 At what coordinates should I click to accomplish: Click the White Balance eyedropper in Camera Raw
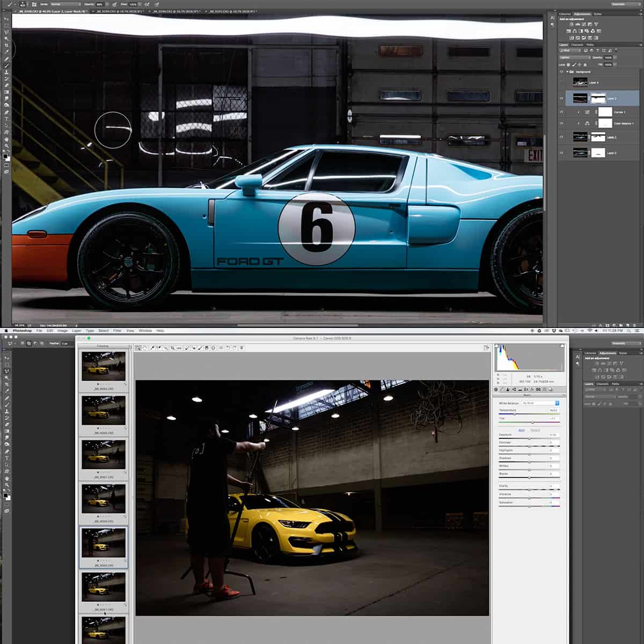click(x=152, y=348)
